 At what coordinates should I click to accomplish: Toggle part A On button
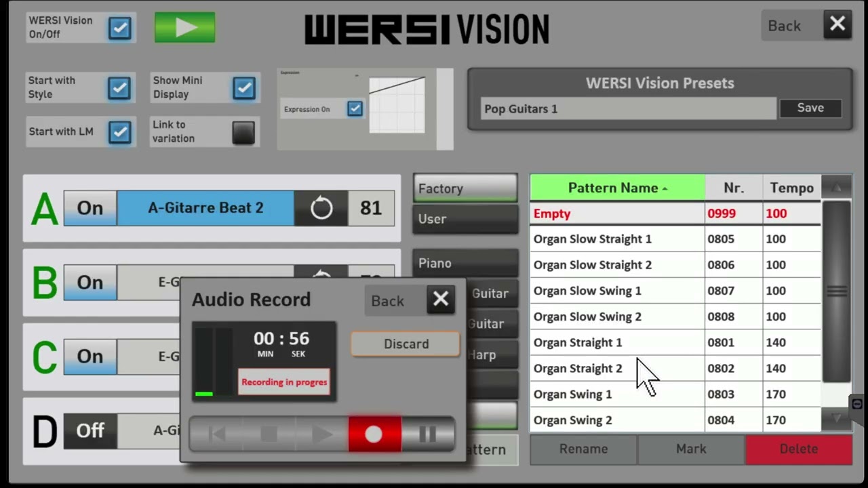pyautogui.click(x=90, y=208)
